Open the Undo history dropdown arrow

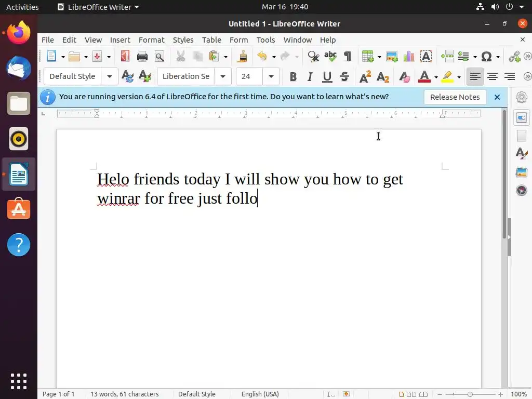click(273, 57)
